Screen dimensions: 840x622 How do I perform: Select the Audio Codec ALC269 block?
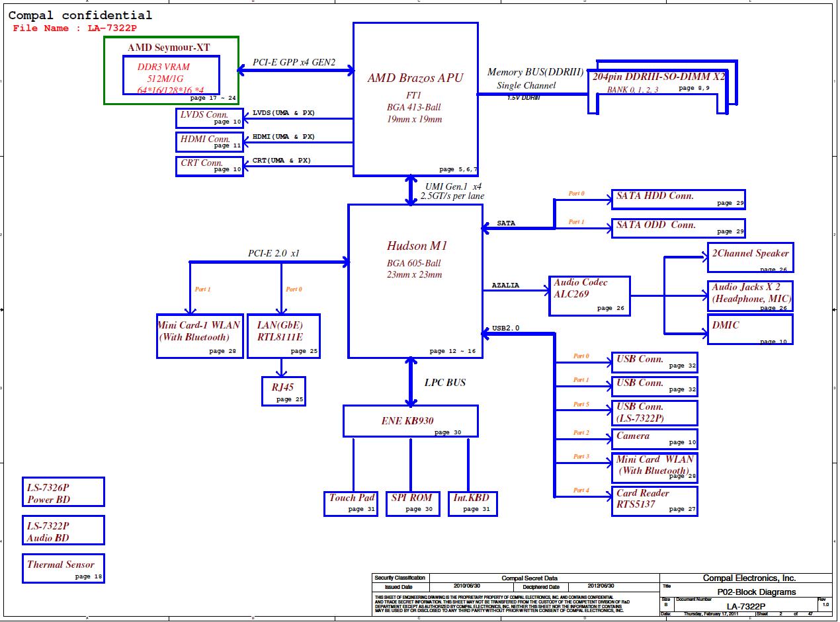point(589,295)
